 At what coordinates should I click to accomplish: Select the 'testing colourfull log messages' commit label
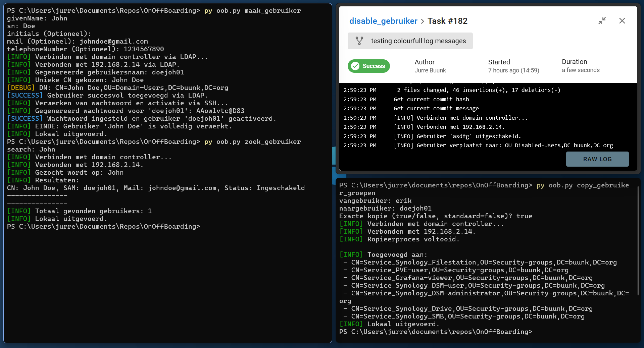418,41
